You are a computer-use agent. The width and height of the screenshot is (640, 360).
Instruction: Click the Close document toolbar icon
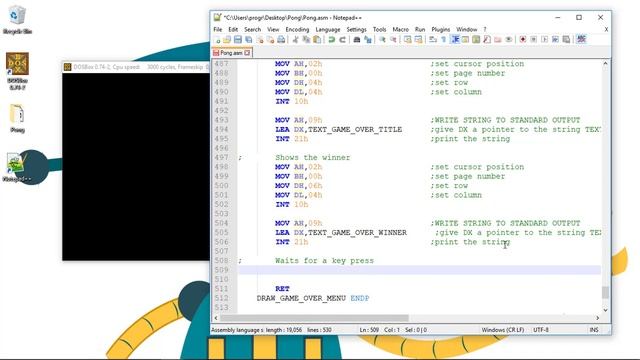tap(260, 40)
